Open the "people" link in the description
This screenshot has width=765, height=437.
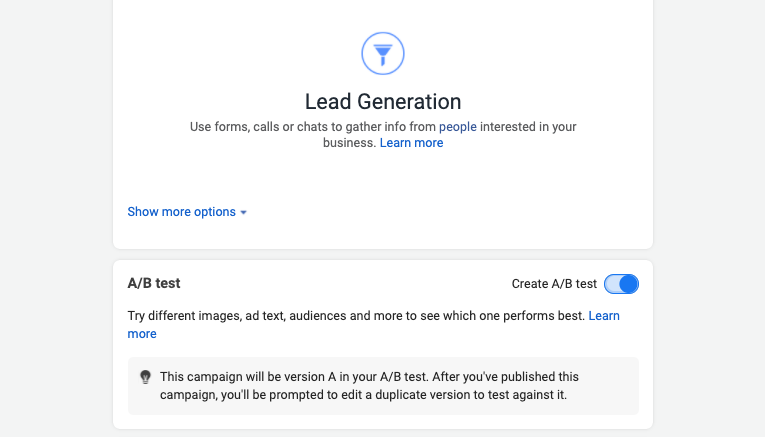(x=458, y=127)
